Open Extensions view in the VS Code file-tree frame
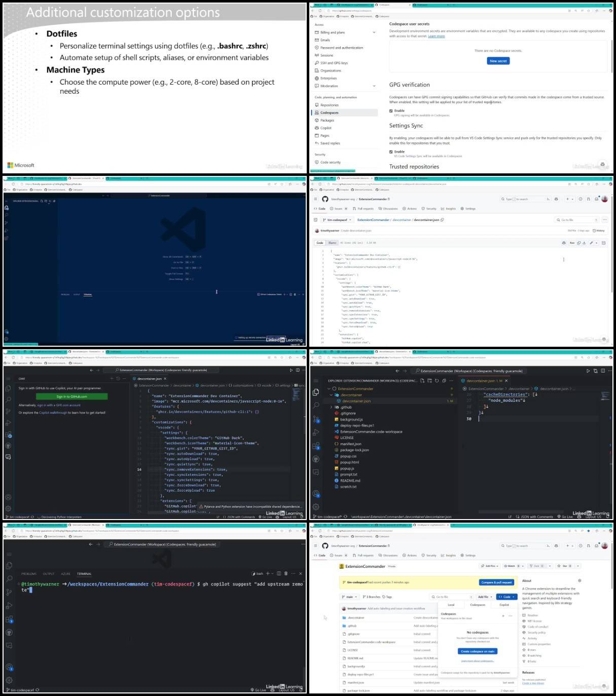 click(316, 446)
